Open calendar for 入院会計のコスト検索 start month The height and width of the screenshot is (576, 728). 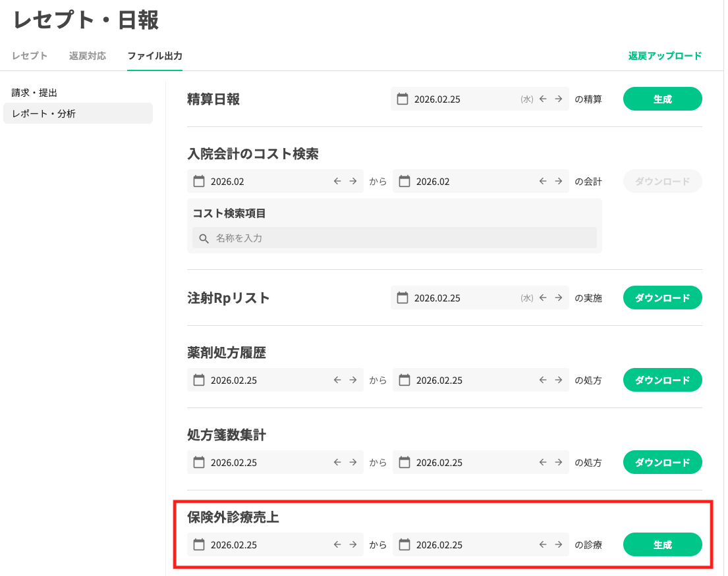[x=199, y=182]
